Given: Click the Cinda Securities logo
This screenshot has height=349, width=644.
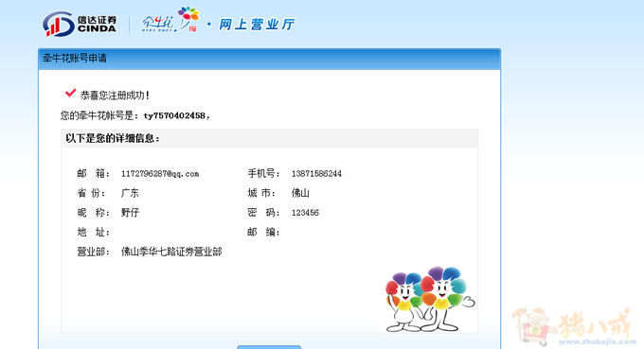Looking at the screenshot, I should (x=80, y=25).
